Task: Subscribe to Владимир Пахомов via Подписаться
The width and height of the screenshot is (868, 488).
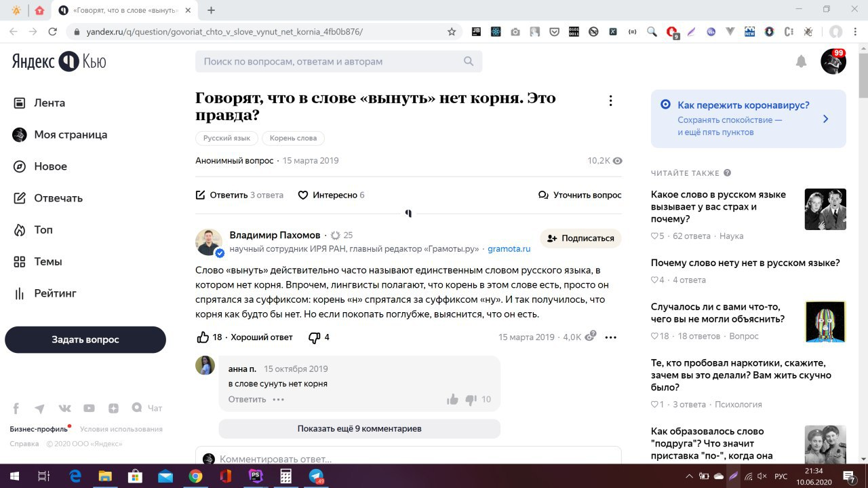Action: tap(580, 238)
